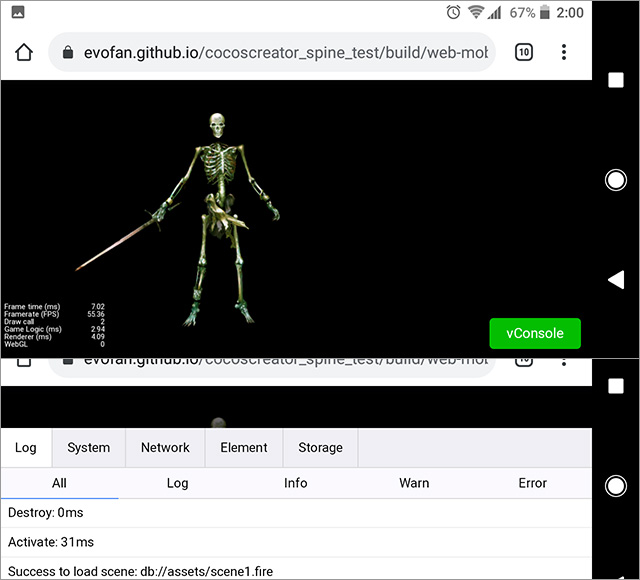Select the All log filter
Viewport: 640px width, 580px height.
59,483
